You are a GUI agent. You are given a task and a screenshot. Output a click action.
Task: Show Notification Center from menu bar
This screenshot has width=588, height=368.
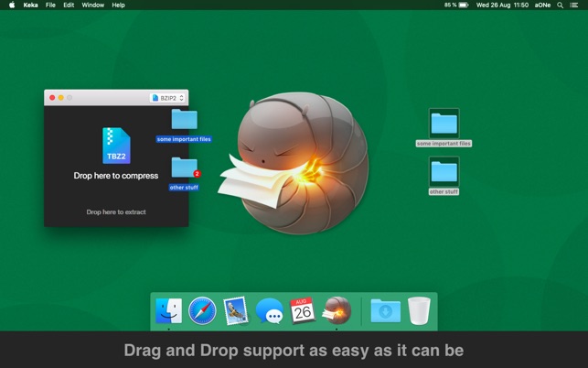point(575,5)
